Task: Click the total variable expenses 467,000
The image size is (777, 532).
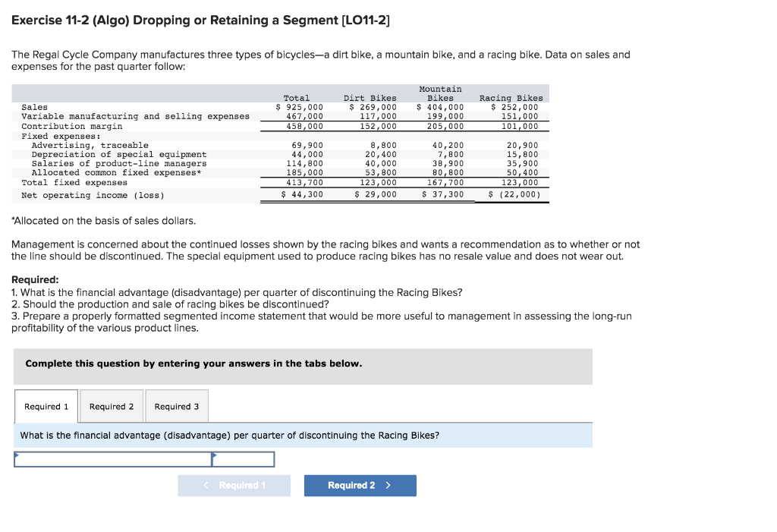Action: click(305, 116)
